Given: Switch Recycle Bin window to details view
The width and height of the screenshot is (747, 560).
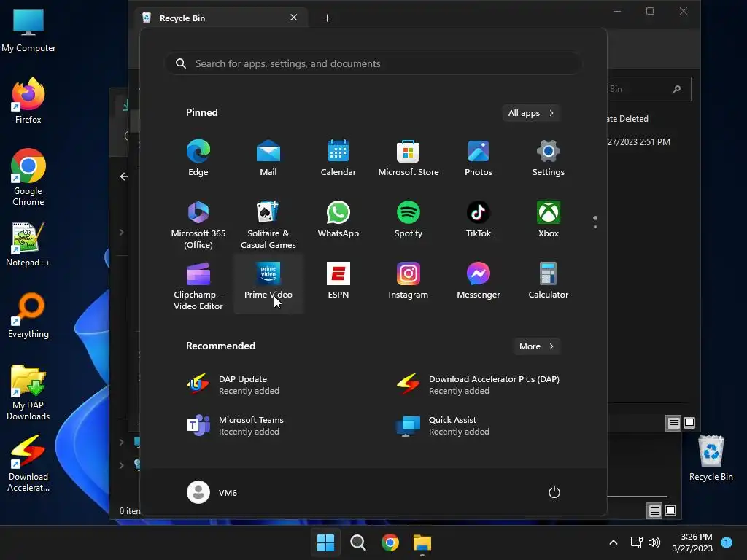Looking at the screenshot, I should coord(673,423).
